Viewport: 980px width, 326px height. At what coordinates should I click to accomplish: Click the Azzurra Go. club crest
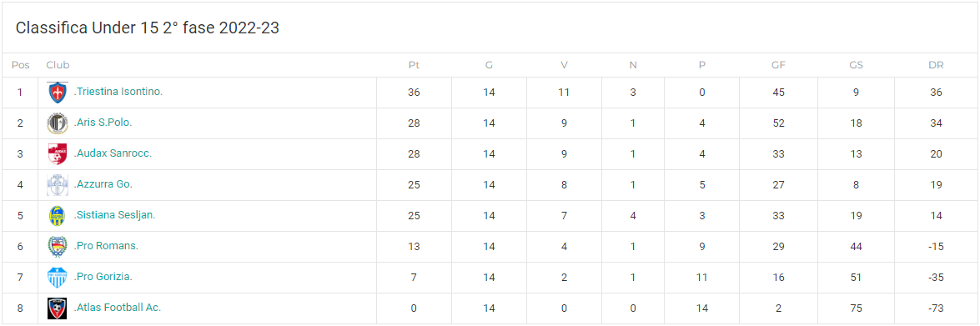[x=57, y=185]
